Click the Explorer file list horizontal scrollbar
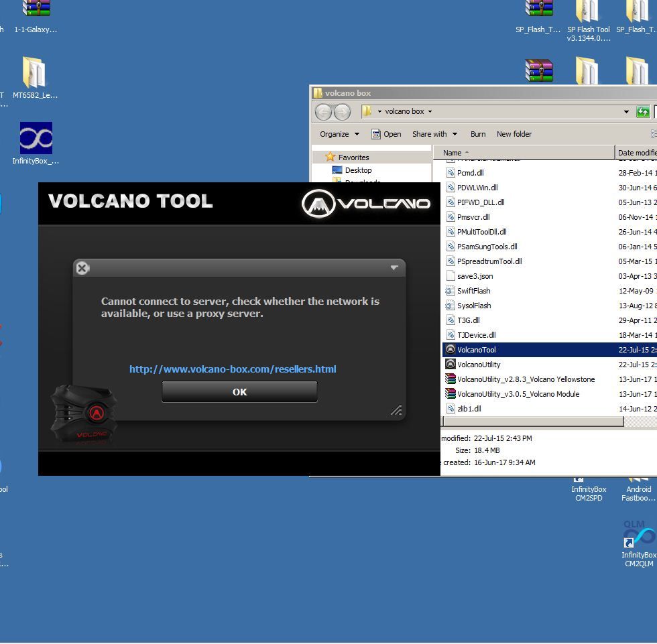This screenshot has height=644, width=657. (533, 422)
